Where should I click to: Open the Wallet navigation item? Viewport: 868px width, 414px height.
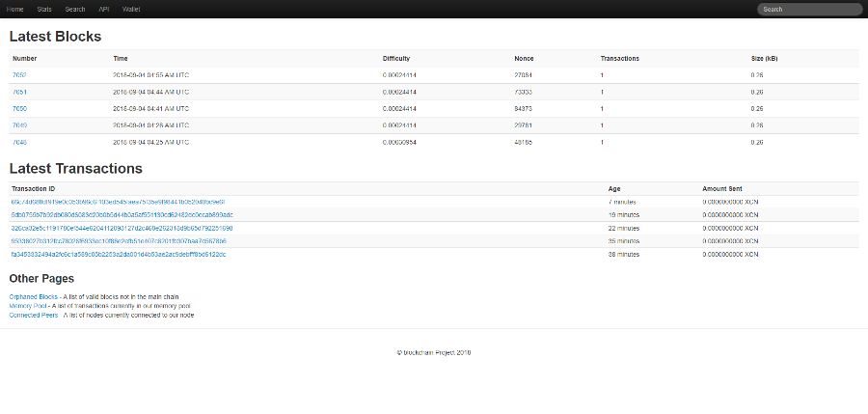(132, 9)
